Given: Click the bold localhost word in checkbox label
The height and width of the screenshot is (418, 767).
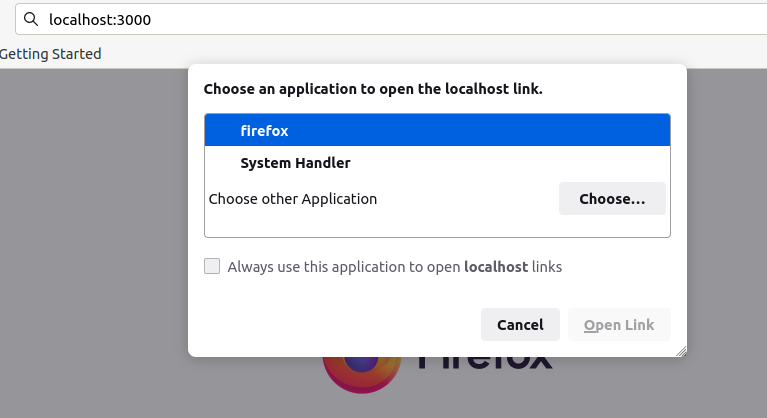Looking at the screenshot, I should (496, 266).
